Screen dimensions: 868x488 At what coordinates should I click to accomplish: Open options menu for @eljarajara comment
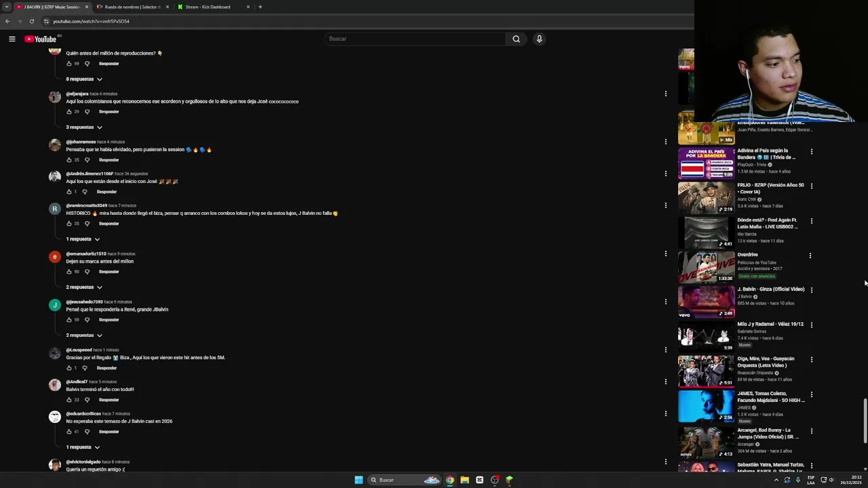pos(665,94)
